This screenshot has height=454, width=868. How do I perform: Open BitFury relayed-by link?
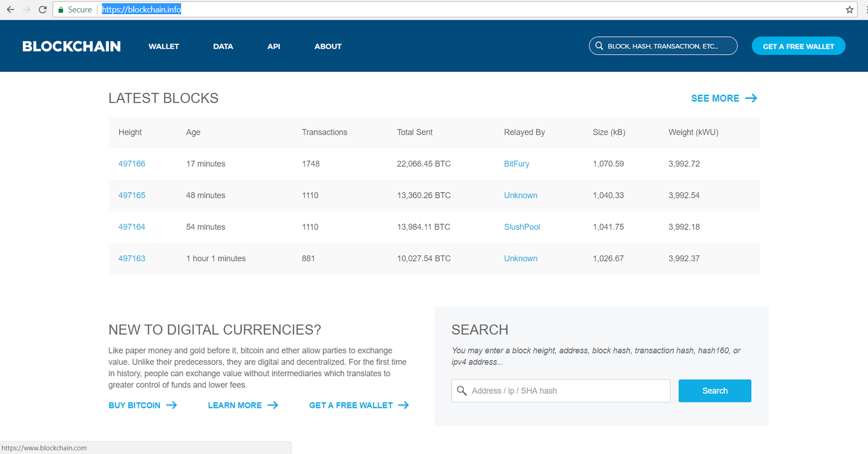tap(516, 164)
